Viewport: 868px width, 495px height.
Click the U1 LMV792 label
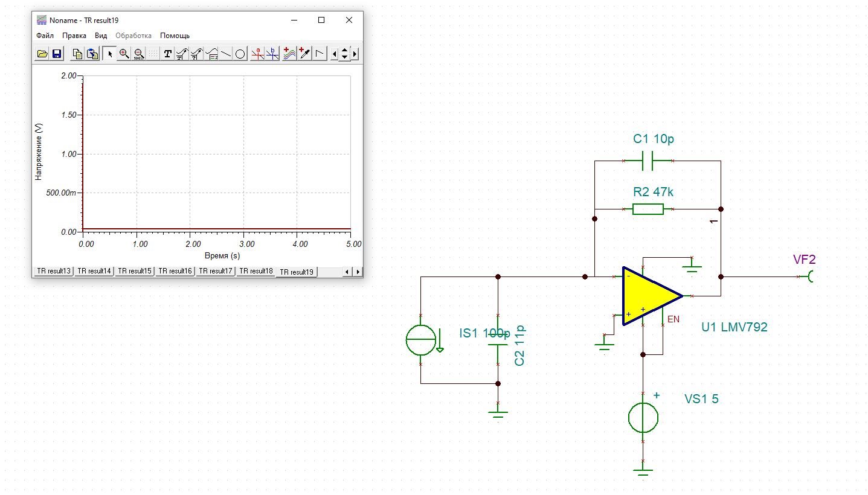[x=734, y=327]
